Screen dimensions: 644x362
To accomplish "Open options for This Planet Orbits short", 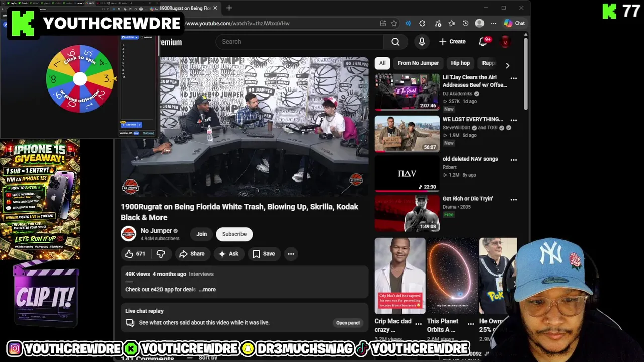I will [x=471, y=324].
